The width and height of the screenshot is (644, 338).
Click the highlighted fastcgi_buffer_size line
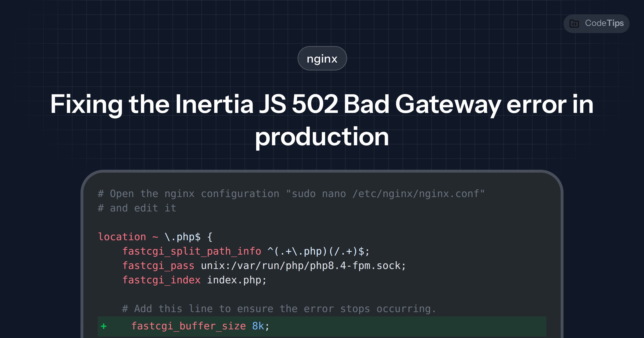197,326
